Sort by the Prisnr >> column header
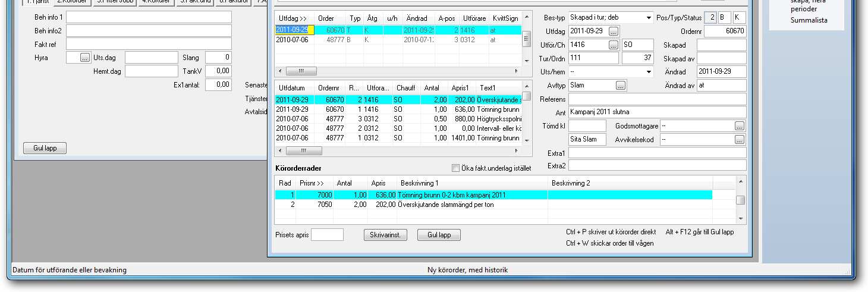Screen dimensions: 868x292 pos(315,183)
